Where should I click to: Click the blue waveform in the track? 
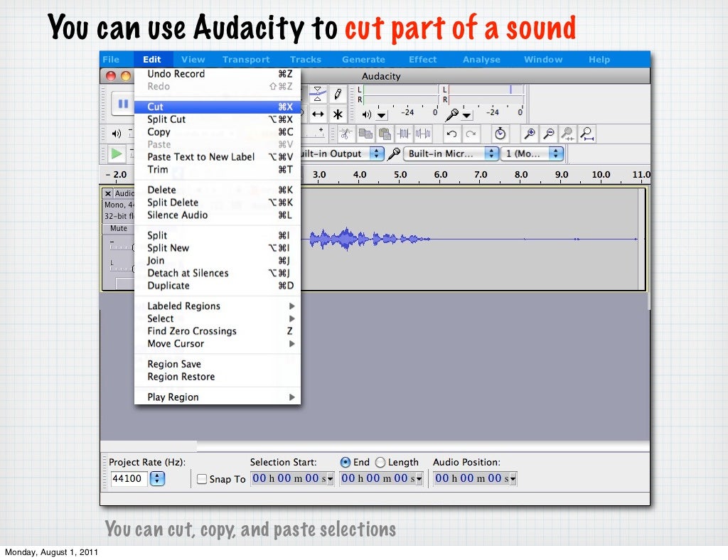[370, 239]
